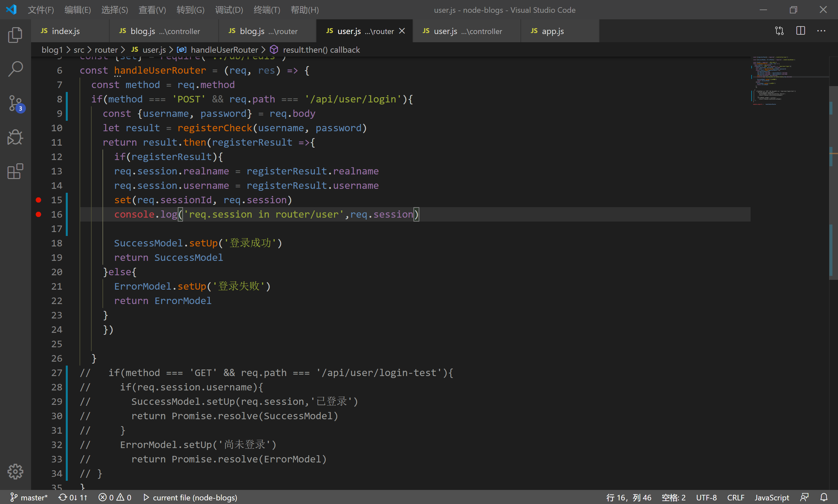Open the Explorer view in activity bar

pos(15,35)
